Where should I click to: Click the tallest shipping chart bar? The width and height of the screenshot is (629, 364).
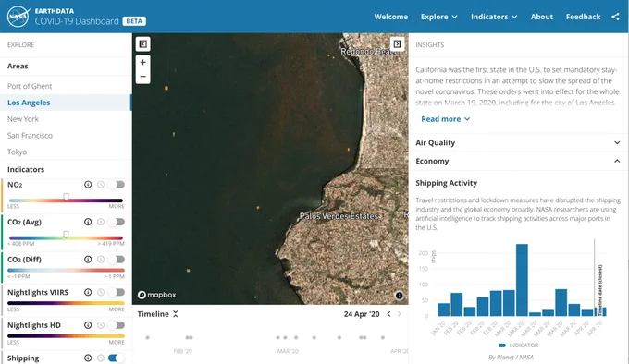[522, 280]
